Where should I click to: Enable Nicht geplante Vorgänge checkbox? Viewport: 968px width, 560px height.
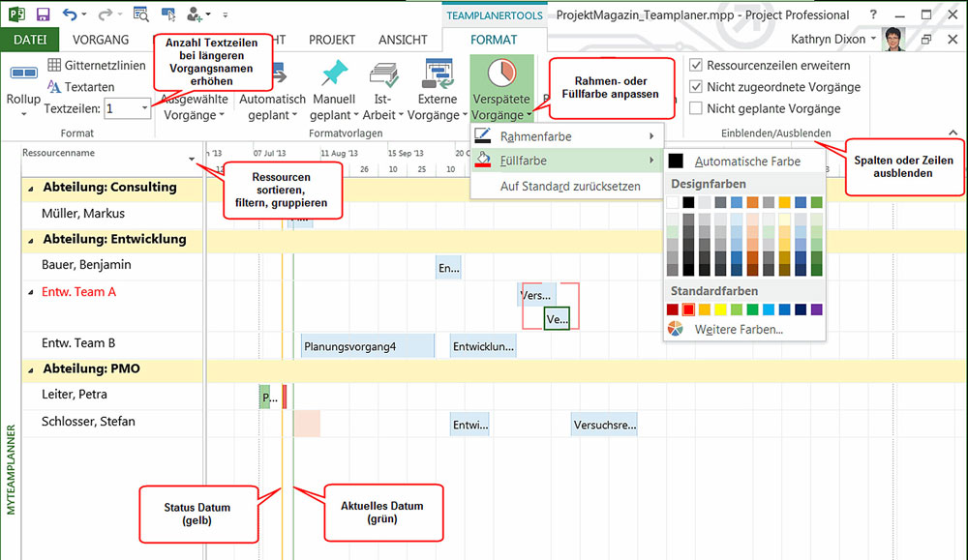[x=696, y=108]
